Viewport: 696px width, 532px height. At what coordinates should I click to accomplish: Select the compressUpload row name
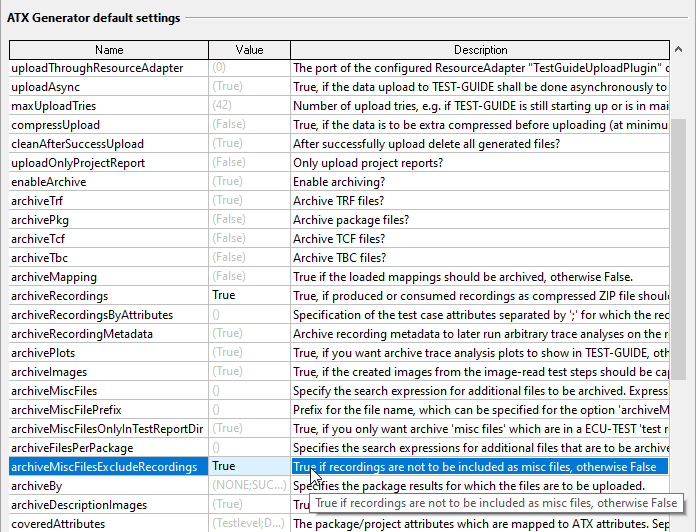pos(55,125)
